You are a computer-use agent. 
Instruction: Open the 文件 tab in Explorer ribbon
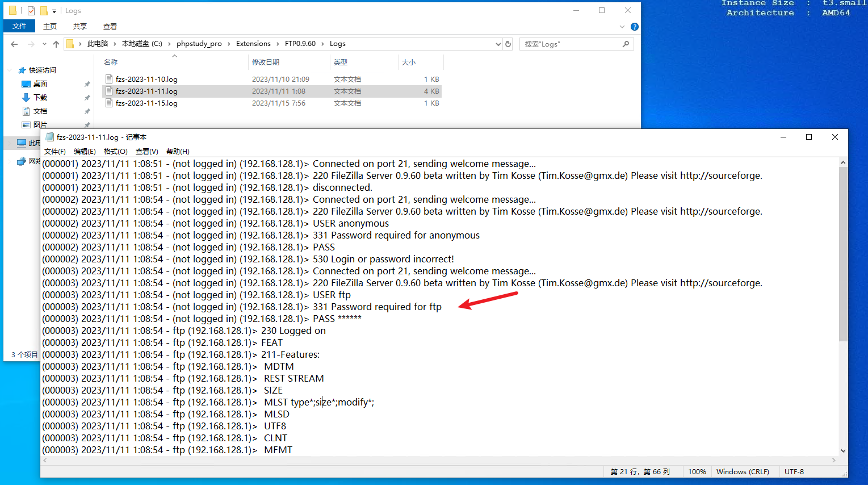(x=19, y=26)
